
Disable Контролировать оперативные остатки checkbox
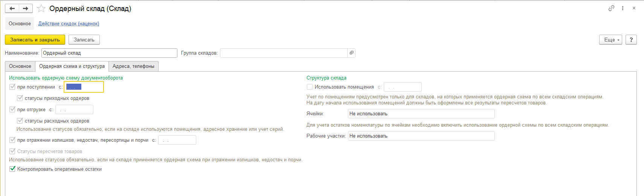12,169
